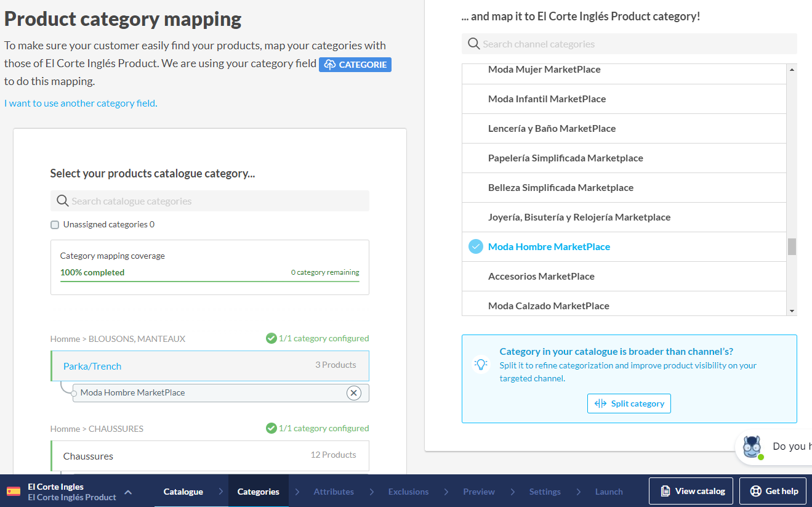This screenshot has width=812, height=507.
Task: Click the CATEGORIE field badge
Action: coord(355,65)
